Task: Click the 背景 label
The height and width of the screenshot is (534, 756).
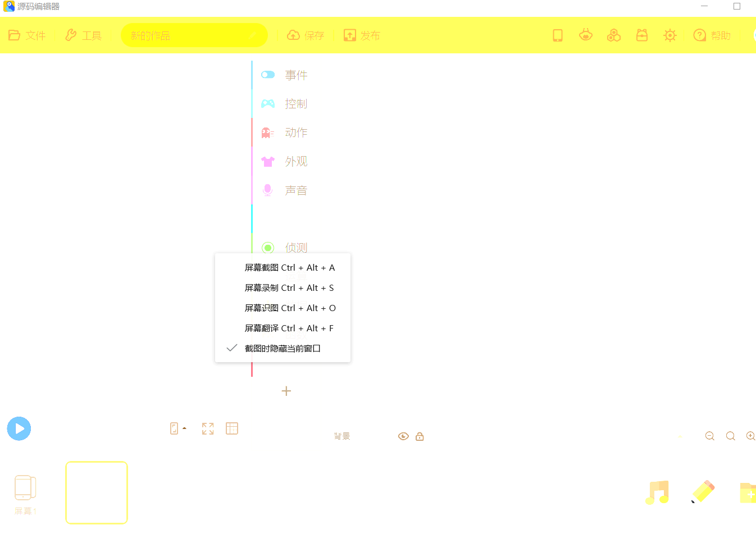Action: 342,436
